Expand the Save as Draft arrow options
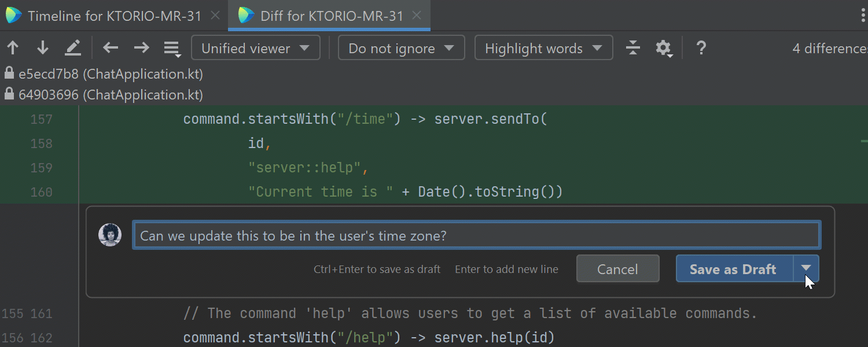Screen dimensions: 868x347 point(806,269)
